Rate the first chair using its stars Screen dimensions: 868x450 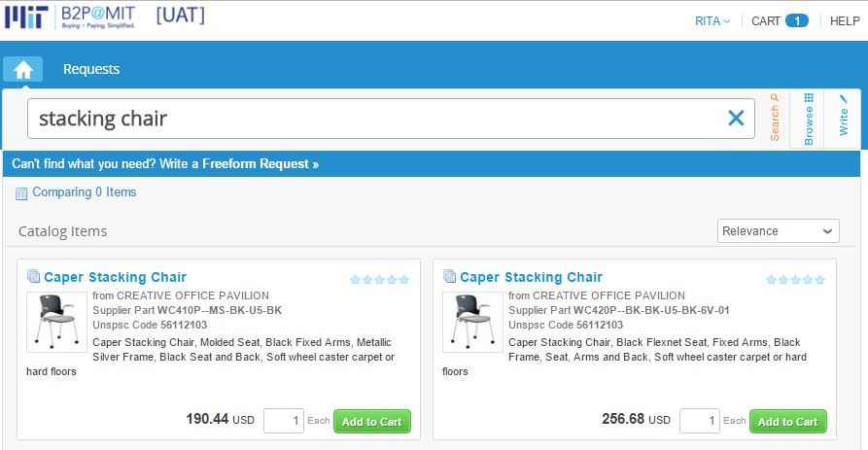(379, 280)
